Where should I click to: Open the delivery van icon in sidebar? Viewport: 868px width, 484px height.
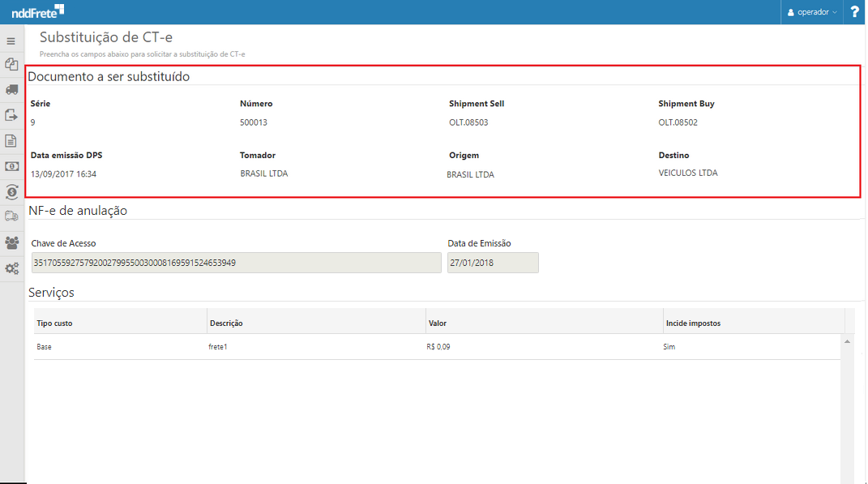tap(11, 216)
